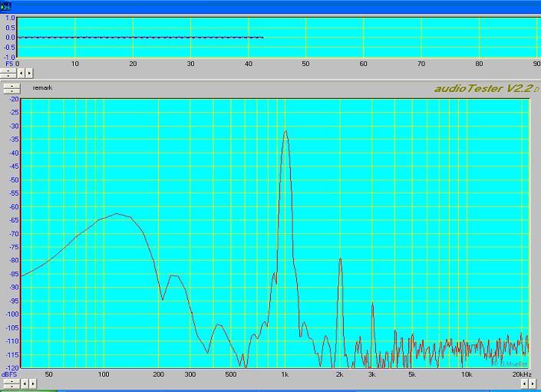This screenshot has height=392, width=541.
Task: Click left arrow button below dBFS label
Action: (x=25, y=384)
